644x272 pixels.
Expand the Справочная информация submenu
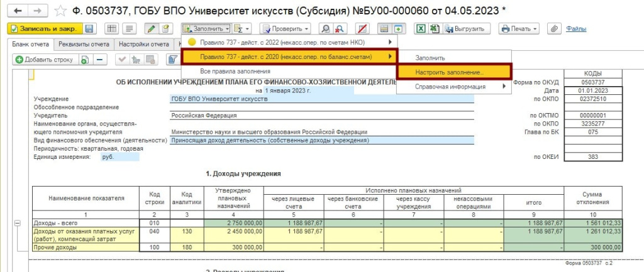pos(453,87)
